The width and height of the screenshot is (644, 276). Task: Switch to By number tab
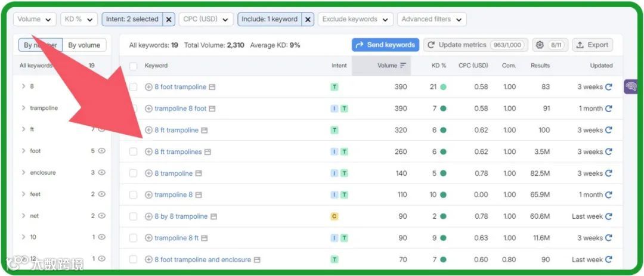click(x=41, y=45)
